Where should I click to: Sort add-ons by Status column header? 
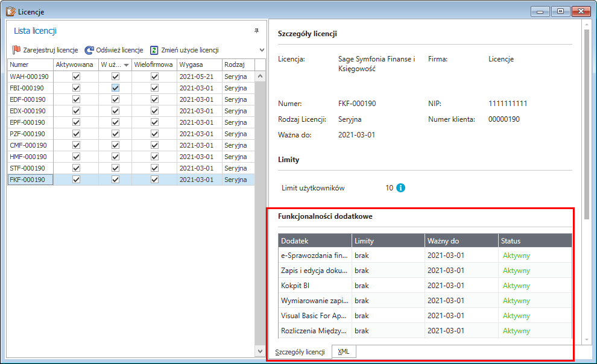coord(535,241)
